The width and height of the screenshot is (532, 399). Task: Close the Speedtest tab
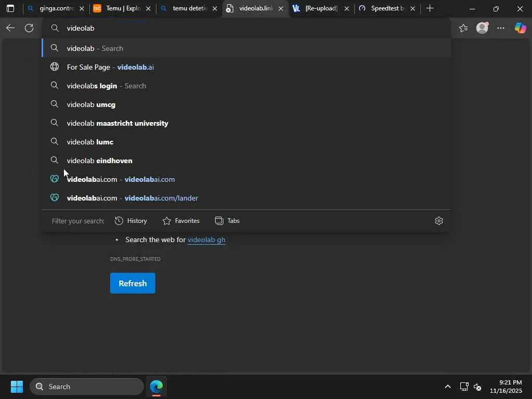point(413,9)
